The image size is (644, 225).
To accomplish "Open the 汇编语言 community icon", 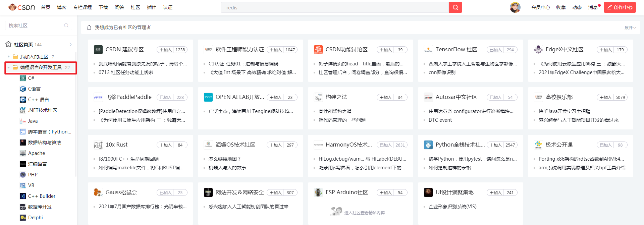I will 23,164.
